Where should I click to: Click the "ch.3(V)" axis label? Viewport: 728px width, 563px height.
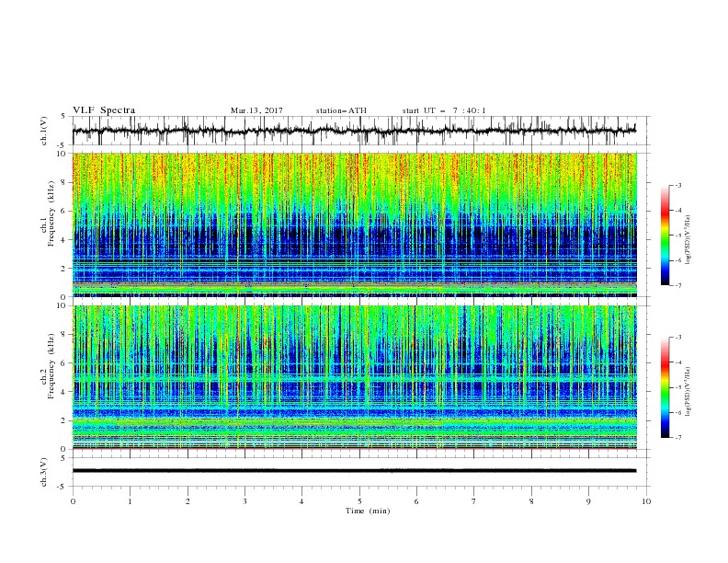click(x=44, y=472)
